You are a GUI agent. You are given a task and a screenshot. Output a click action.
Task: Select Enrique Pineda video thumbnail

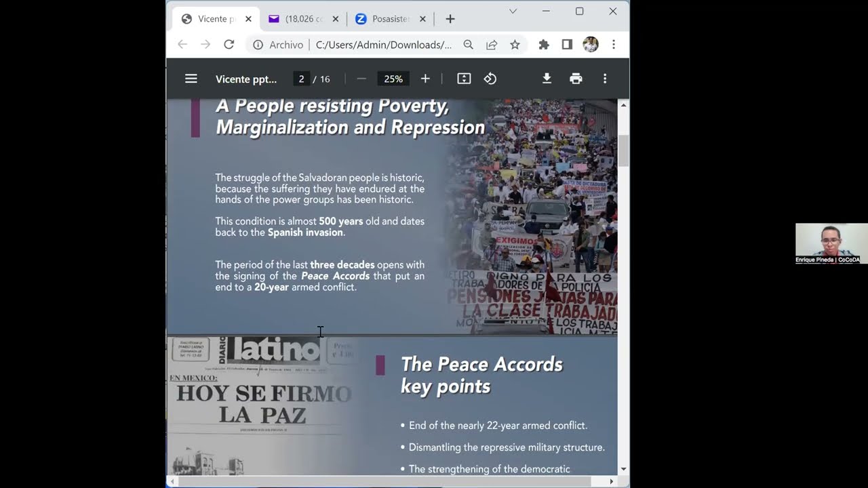click(831, 244)
